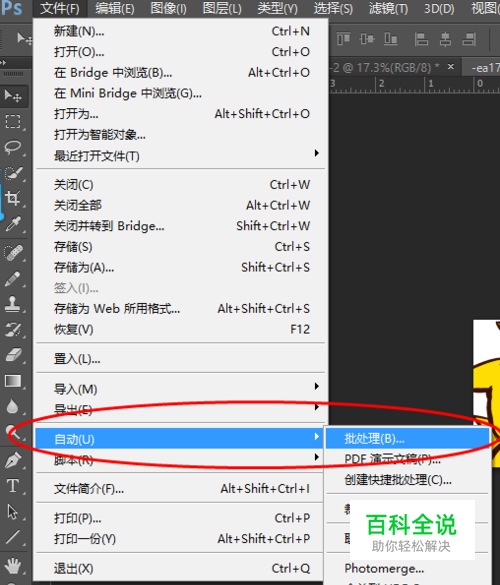The height and width of the screenshot is (585, 500).
Task: Select the Hand tool
Action: (x=13, y=566)
